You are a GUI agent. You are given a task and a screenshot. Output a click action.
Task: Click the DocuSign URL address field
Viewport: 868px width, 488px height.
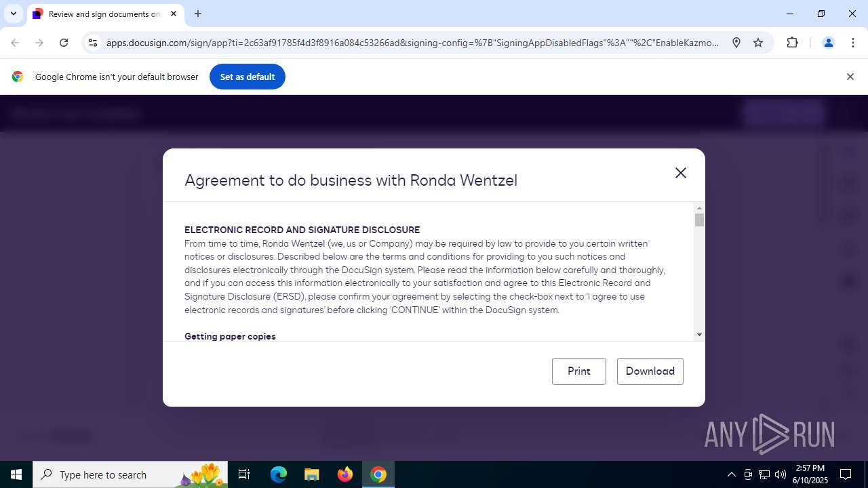[412, 43]
